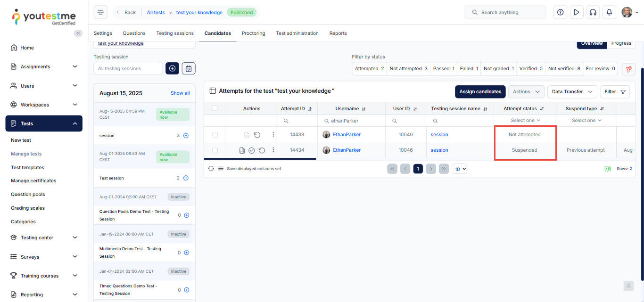Image resolution: width=644 pixels, height=302 pixels.
Task: Click the refresh icon below the table
Action: (x=211, y=169)
